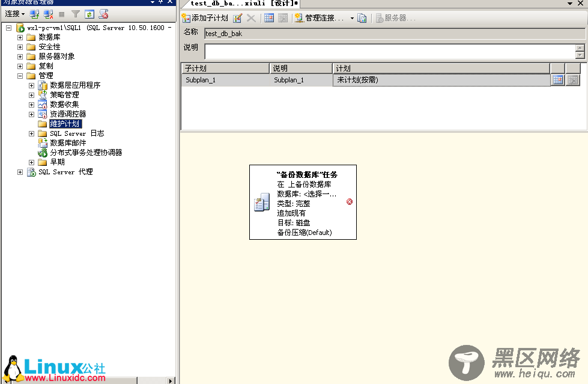
Task: Click the 子计划 column header
Action: (x=226, y=69)
